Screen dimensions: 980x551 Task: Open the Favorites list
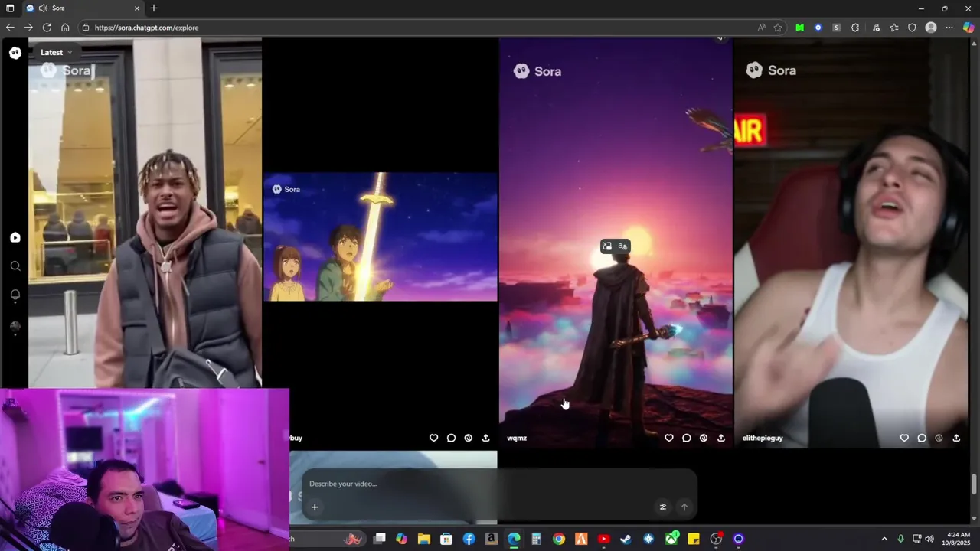[894, 28]
